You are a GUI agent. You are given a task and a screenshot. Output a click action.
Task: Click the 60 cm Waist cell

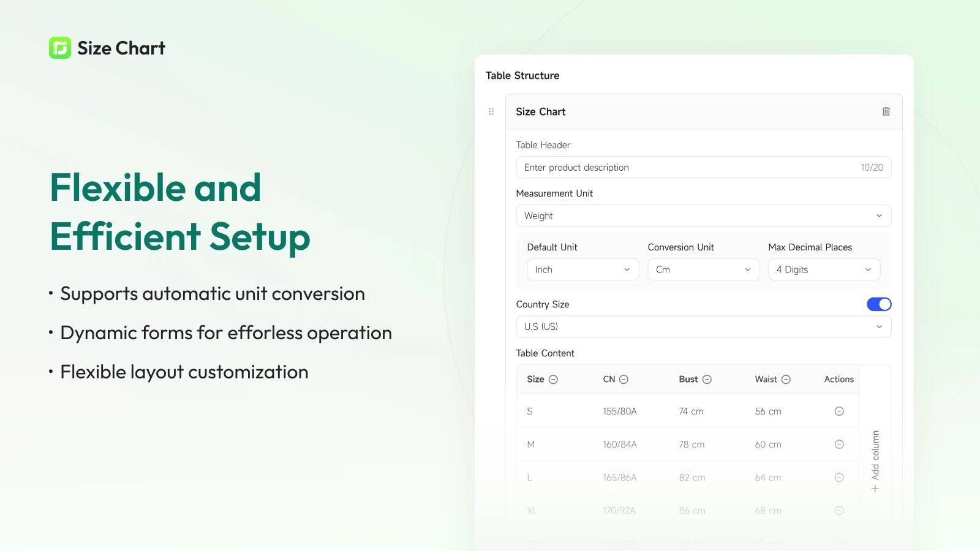(x=768, y=444)
